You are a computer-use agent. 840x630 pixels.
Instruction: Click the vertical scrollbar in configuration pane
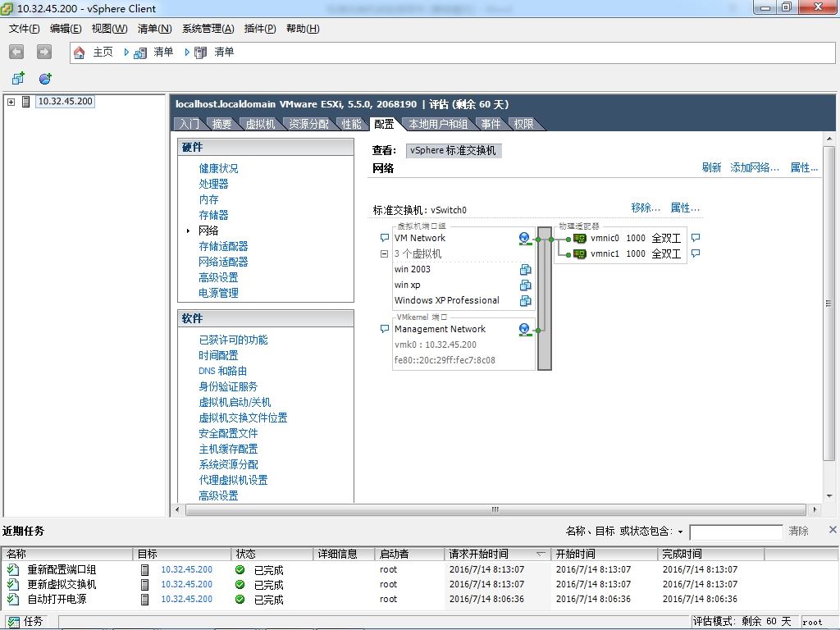click(829, 304)
